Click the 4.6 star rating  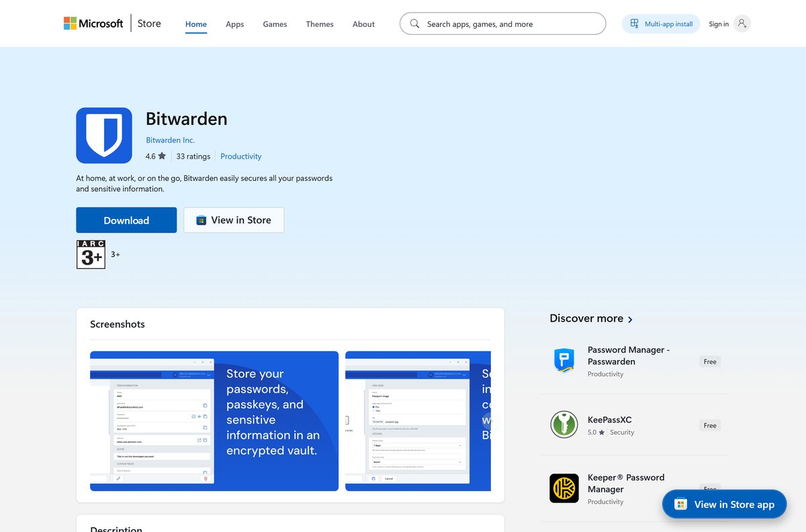click(x=155, y=157)
